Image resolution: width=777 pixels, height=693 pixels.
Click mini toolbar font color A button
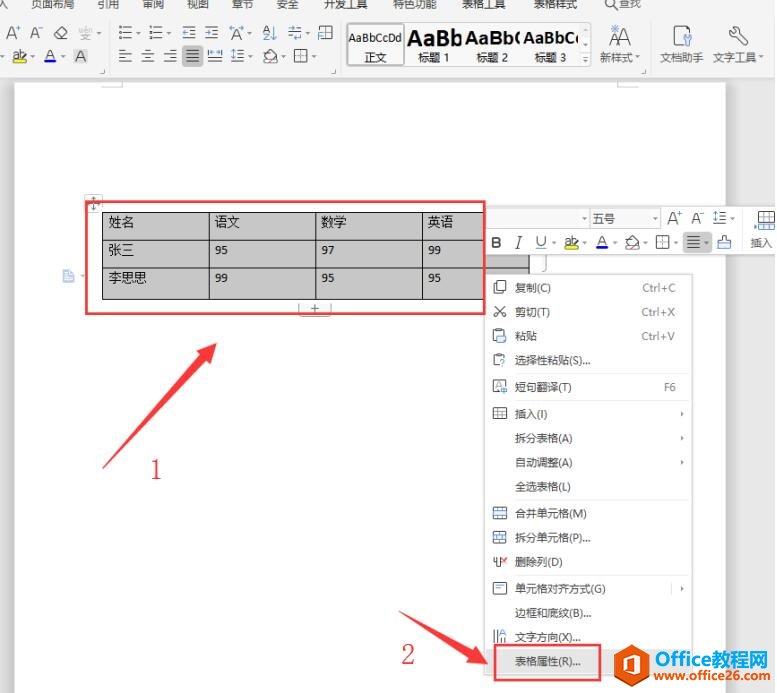tap(602, 242)
